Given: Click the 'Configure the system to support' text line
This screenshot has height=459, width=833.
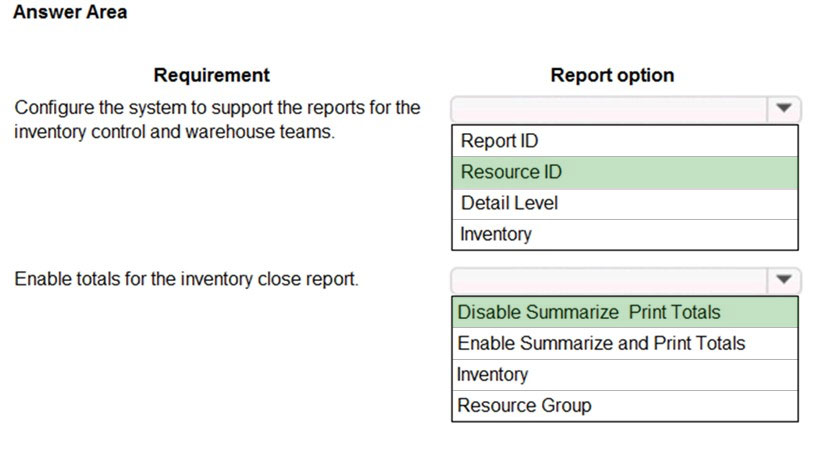Looking at the screenshot, I should point(217,108).
